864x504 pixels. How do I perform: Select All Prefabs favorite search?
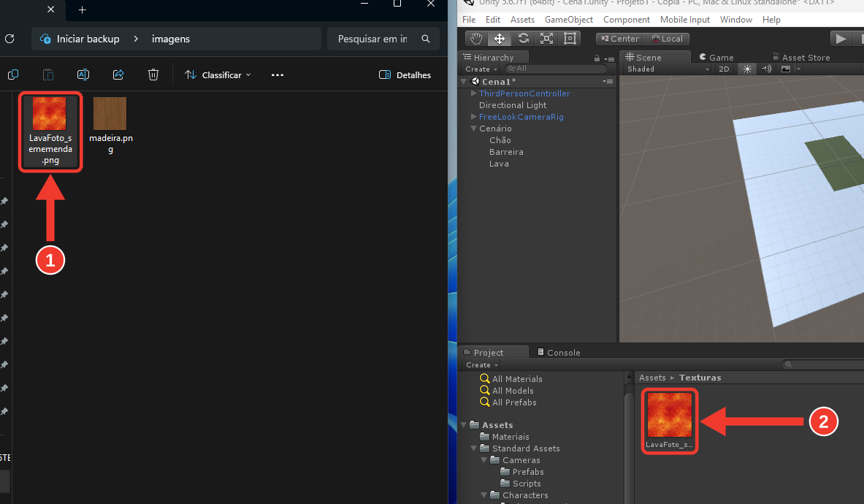click(x=508, y=402)
